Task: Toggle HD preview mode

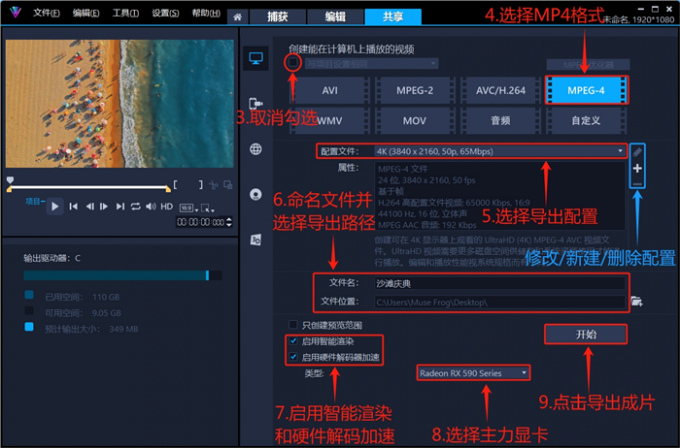Action: tap(167, 206)
